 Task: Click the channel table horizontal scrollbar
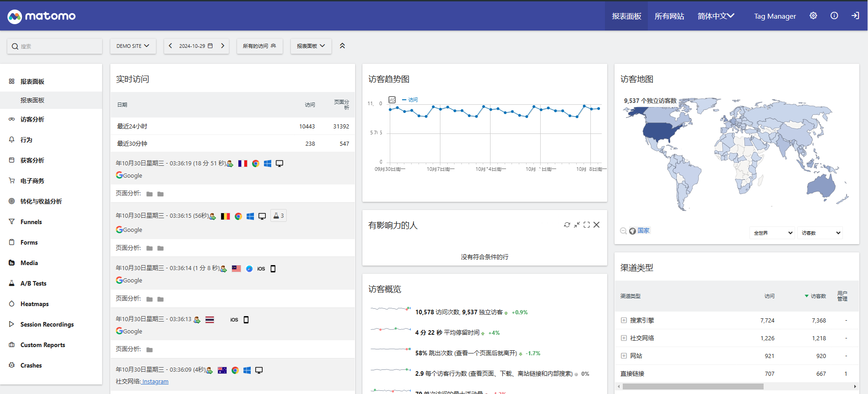coord(693,386)
